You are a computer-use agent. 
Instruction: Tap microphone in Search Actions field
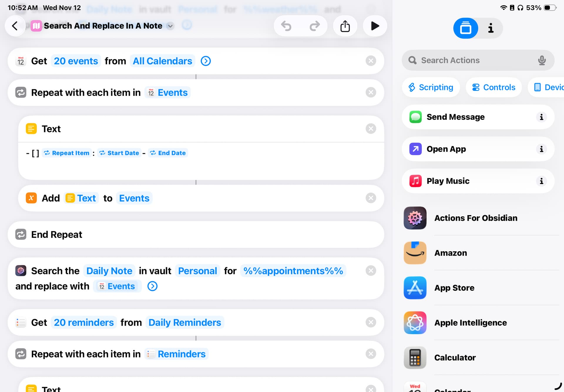click(x=542, y=60)
